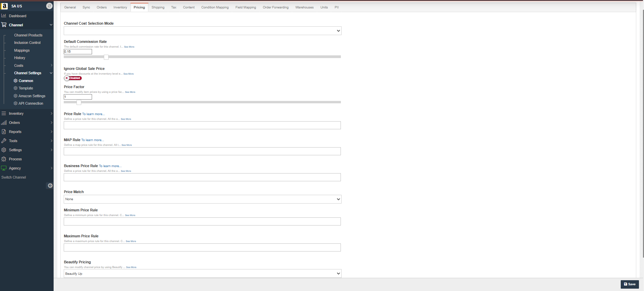Click the Minimum Price Rule input field
Screen dimensions: 644x291
pyautogui.click(x=202, y=221)
